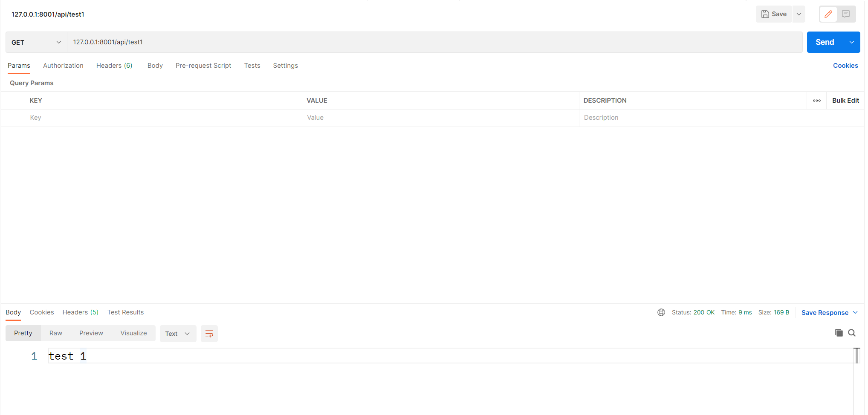Click the Save floppy disk icon
Viewport: 868px width, 415px height.
[x=765, y=14]
